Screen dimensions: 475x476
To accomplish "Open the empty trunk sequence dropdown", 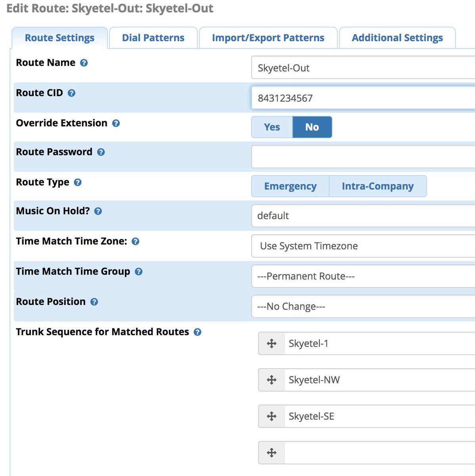I will [380, 453].
